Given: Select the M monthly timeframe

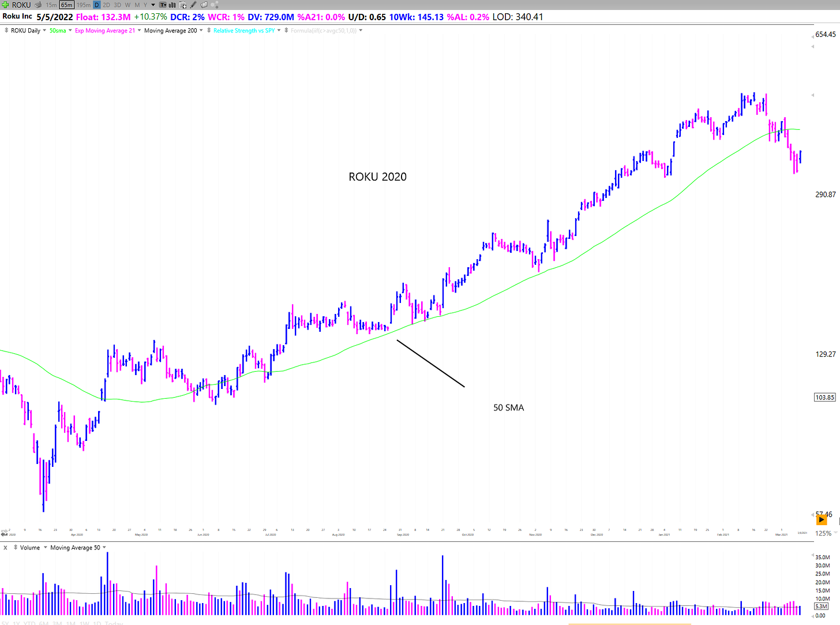Looking at the screenshot, I should click(x=137, y=5).
